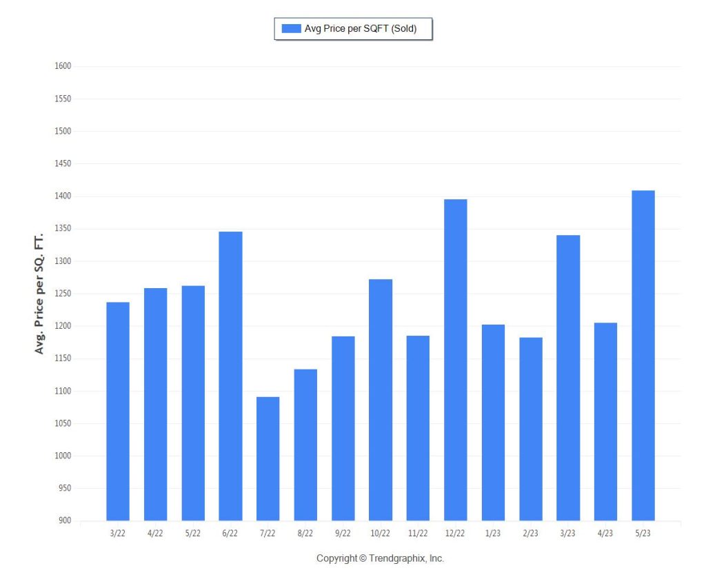Click the 7/22 bar, the lowest one
The width and height of the screenshot is (706, 588).
click(x=268, y=459)
